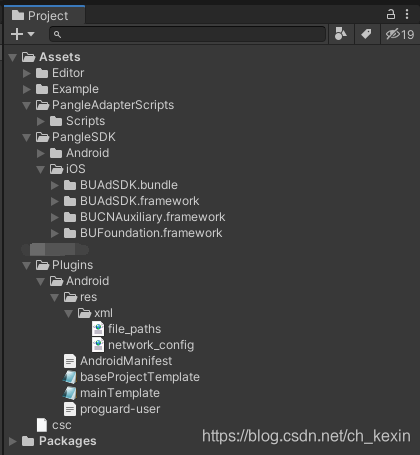Expand the BUAdSDK.framework arrow
Screen dimensions: 420x455
(x=55, y=201)
